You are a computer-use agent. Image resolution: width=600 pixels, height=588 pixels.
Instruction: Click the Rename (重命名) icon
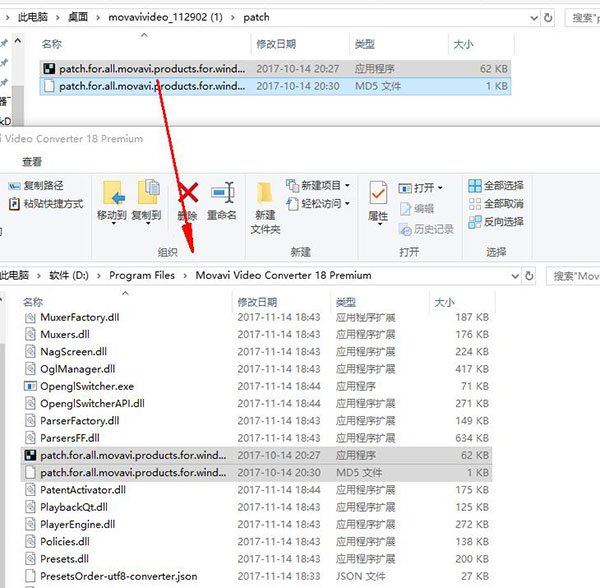click(x=222, y=192)
